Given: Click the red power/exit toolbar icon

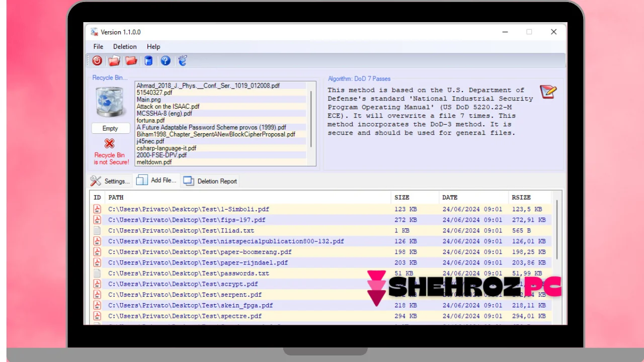Looking at the screenshot, I should (97, 61).
